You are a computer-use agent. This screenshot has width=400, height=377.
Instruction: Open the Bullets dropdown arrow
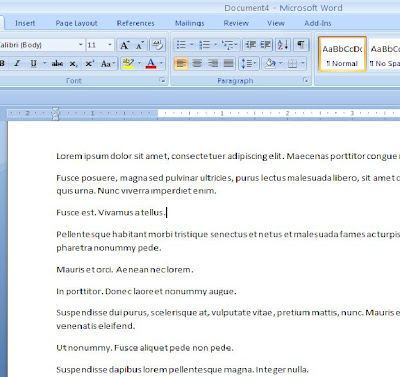(x=192, y=45)
